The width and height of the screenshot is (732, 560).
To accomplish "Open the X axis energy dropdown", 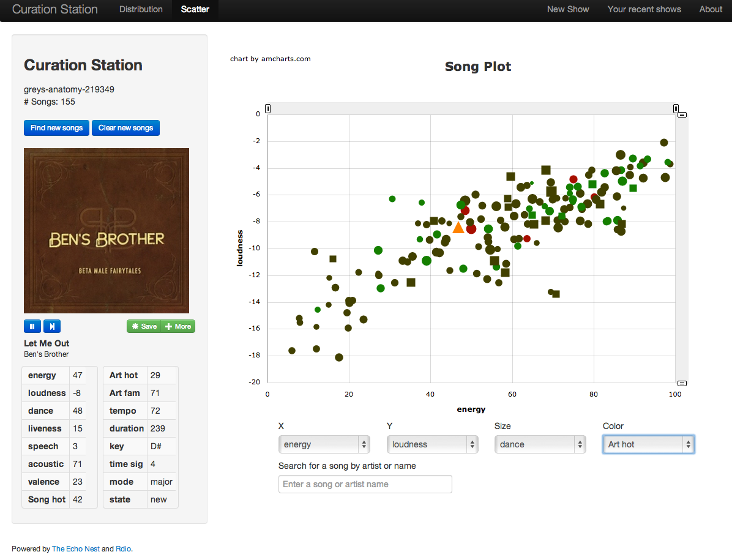I will tap(324, 444).
